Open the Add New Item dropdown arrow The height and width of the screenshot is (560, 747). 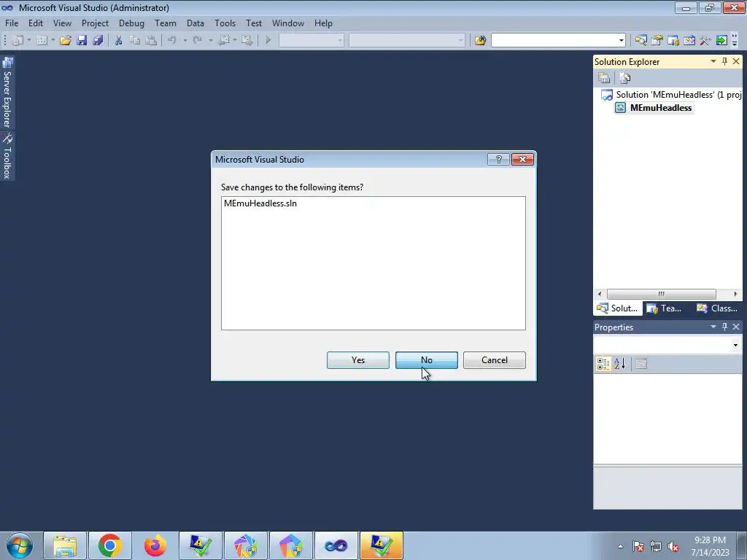(x=53, y=41)
